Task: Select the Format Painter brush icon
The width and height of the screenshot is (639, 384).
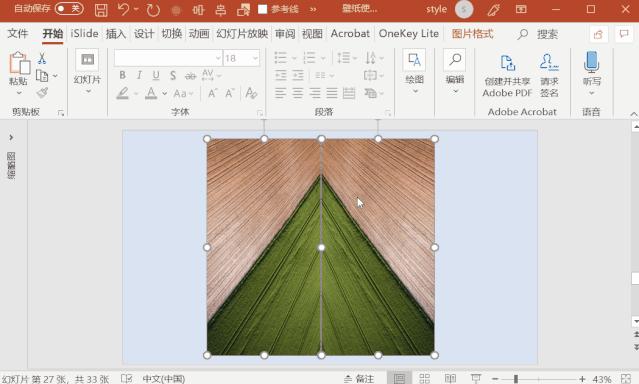Action: (x=42, y=93)
